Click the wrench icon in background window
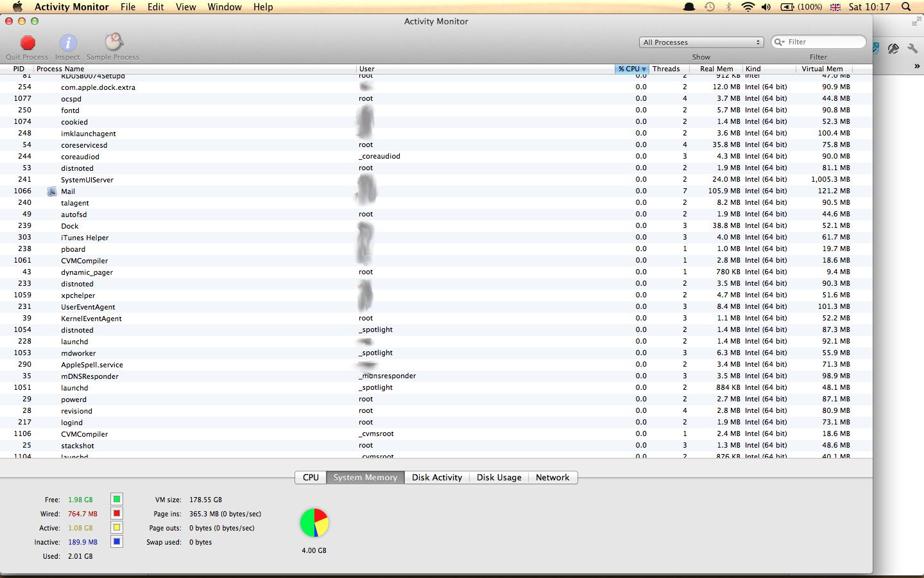Image resolution: width=924 pixels, height=578 pixels. coord(912,49)
